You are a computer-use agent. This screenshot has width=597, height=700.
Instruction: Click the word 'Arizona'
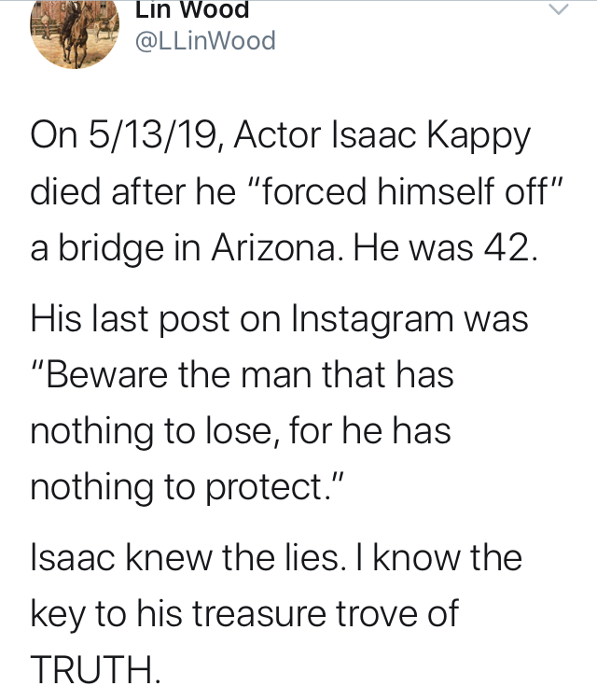coord(274,248)
